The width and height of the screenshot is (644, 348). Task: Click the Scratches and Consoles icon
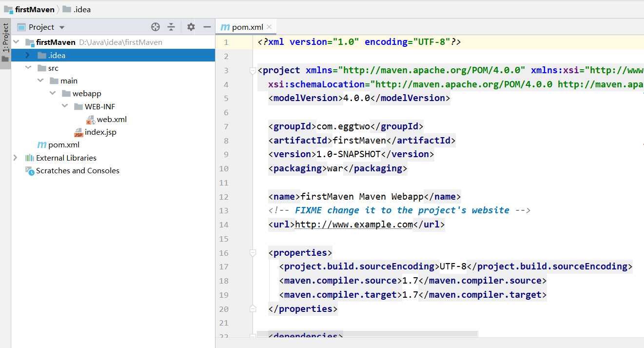(x=29, y=170)
